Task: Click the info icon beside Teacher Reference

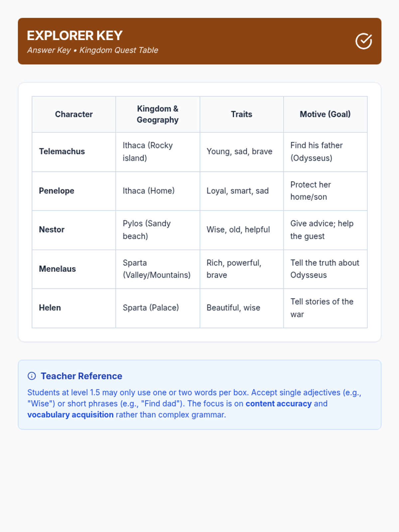Action: [32, 376]
